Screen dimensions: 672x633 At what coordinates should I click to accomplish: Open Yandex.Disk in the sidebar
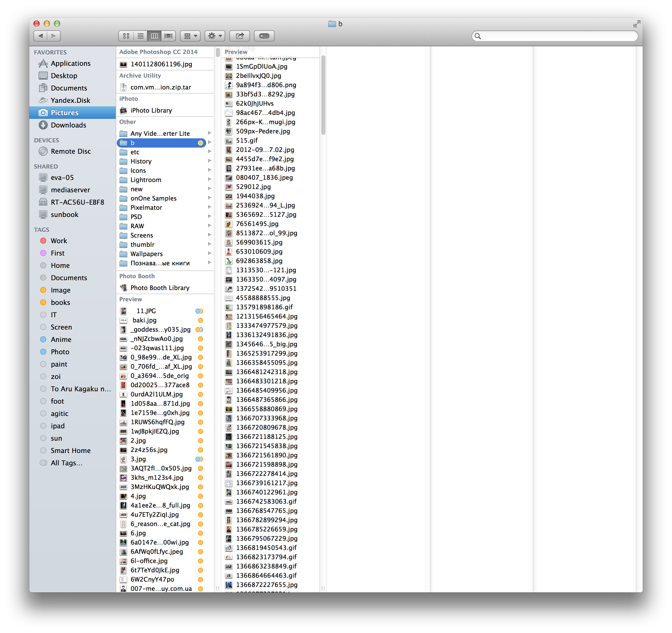click(70, 101)
